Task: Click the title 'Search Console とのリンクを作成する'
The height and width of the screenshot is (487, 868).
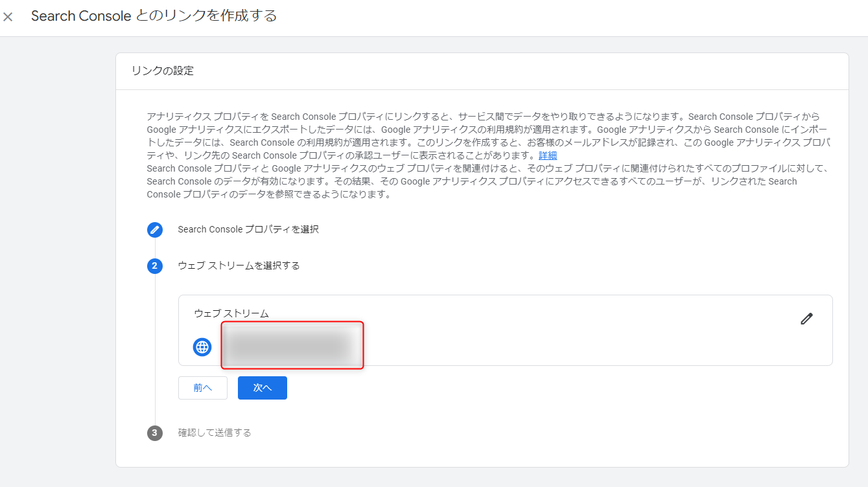Action: [154, 16]
